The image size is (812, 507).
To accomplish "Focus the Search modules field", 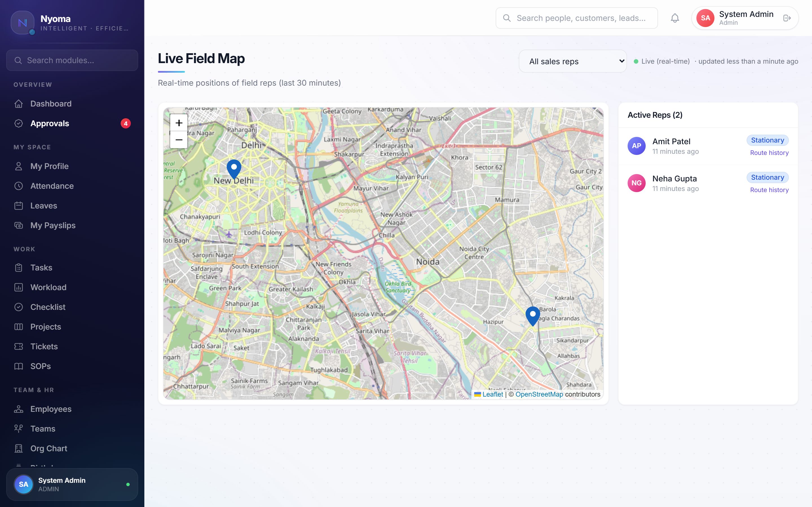I will pos(72,60).
